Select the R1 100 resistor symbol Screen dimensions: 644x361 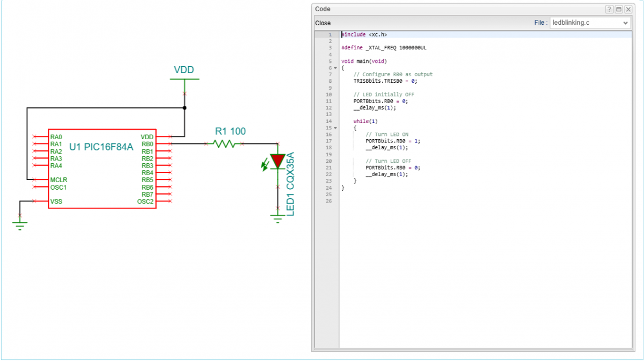pyautogui.click(x=223, y=143)
